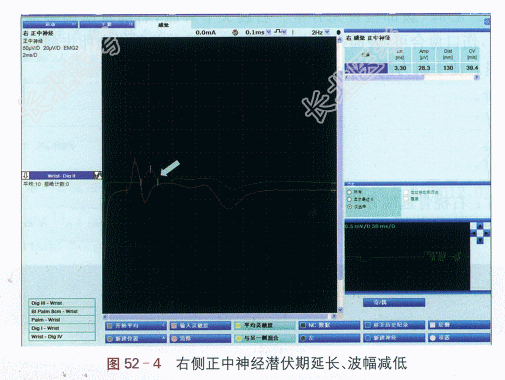Click the stimulus indicator icon beside 0.0mA
This screenshot has height=380, width=505.
pyautogui.click(x=235, y=32)
